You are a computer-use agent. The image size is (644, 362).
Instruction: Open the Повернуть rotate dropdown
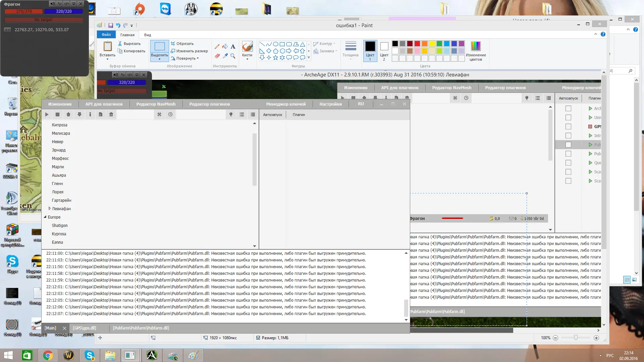(x=185, y=58)
